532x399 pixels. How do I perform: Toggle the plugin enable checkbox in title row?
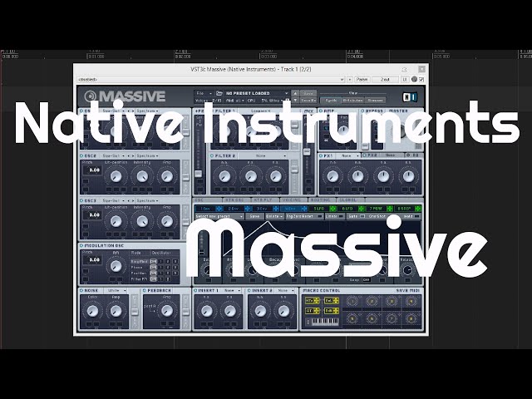421,80
